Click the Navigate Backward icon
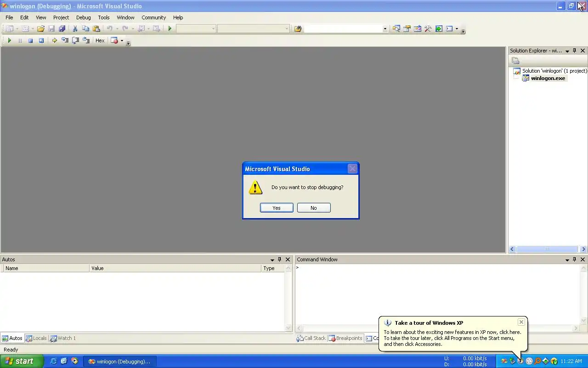 (141, 29)
